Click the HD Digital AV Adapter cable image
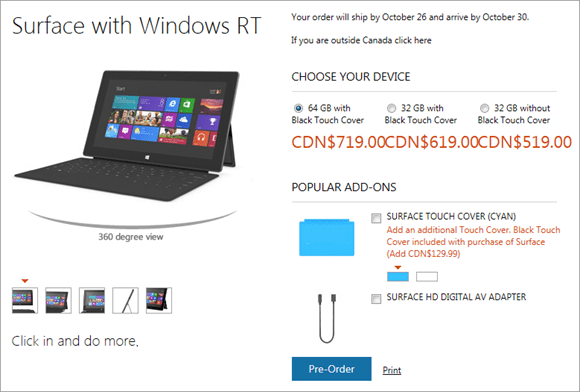Viewport: 580px width, 392px height. (327, 318)
